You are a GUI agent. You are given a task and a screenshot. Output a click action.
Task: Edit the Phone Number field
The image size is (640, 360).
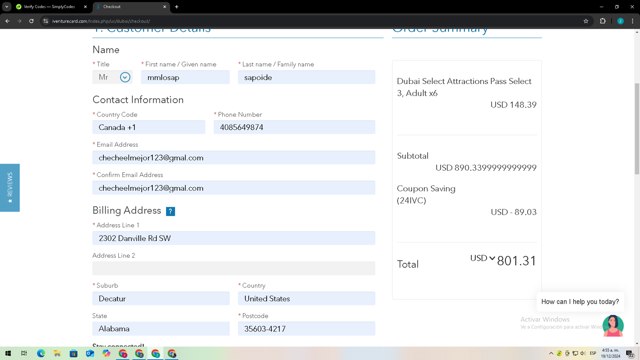[294, 127]
